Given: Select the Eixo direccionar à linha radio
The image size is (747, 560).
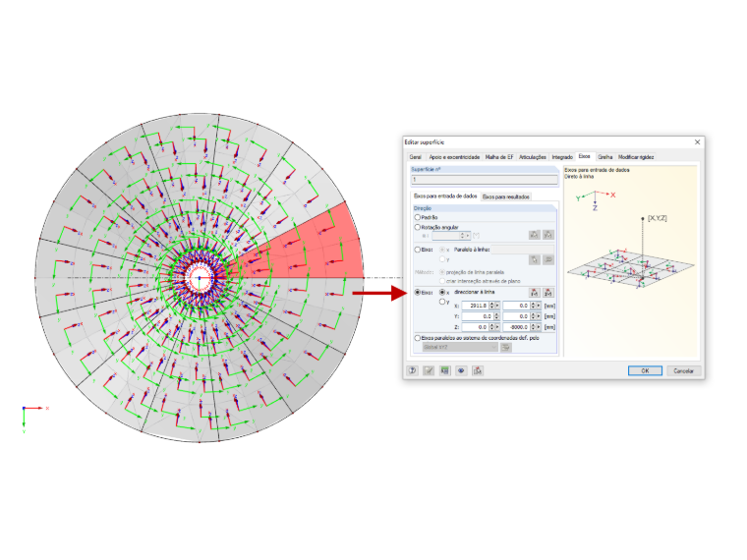Looking at the screenshot, I should pyautogui.click(x=418, y=293).
